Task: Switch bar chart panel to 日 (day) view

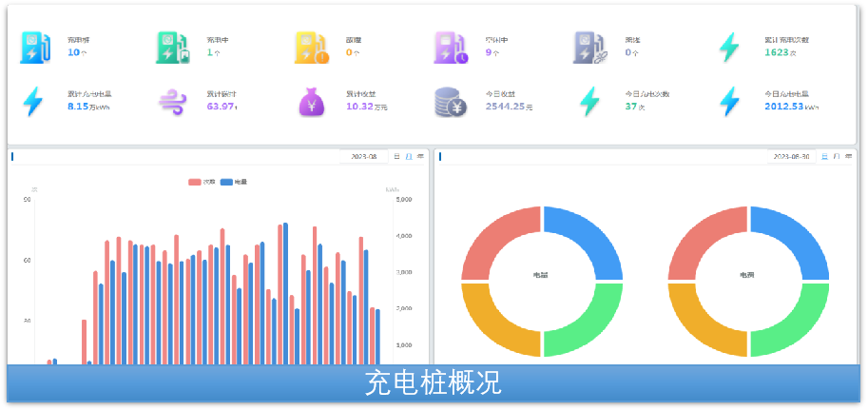Action: click(396, 156)
